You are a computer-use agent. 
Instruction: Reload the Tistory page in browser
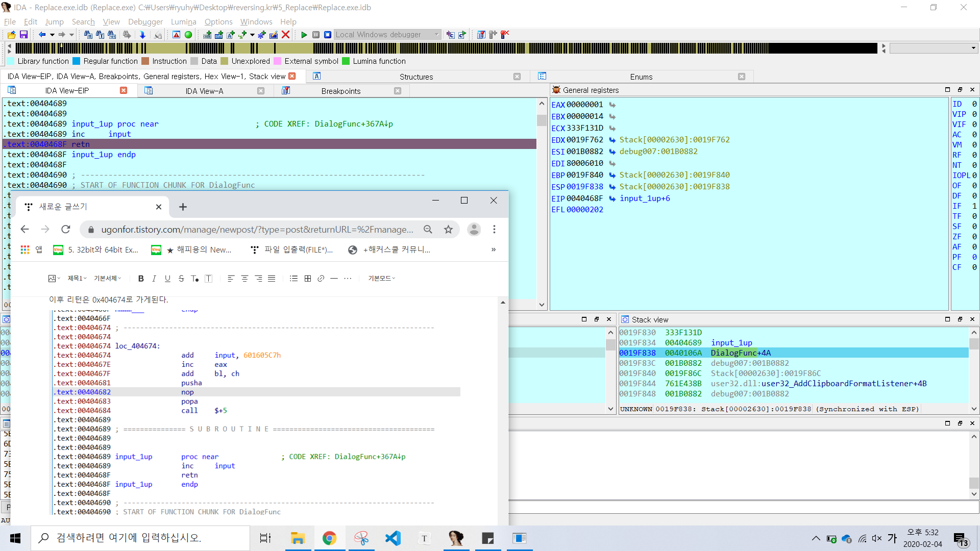(x=65, y=230)
